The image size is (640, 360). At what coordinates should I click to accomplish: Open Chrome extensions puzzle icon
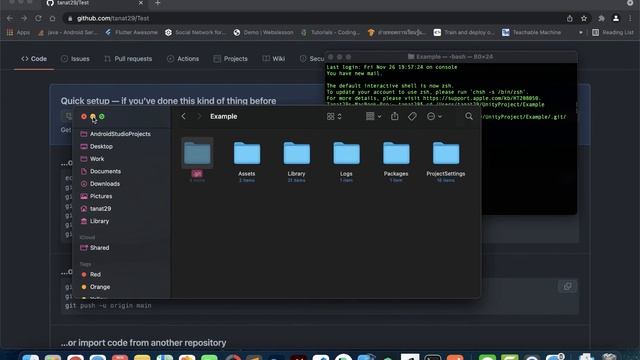tap(601, 18)
